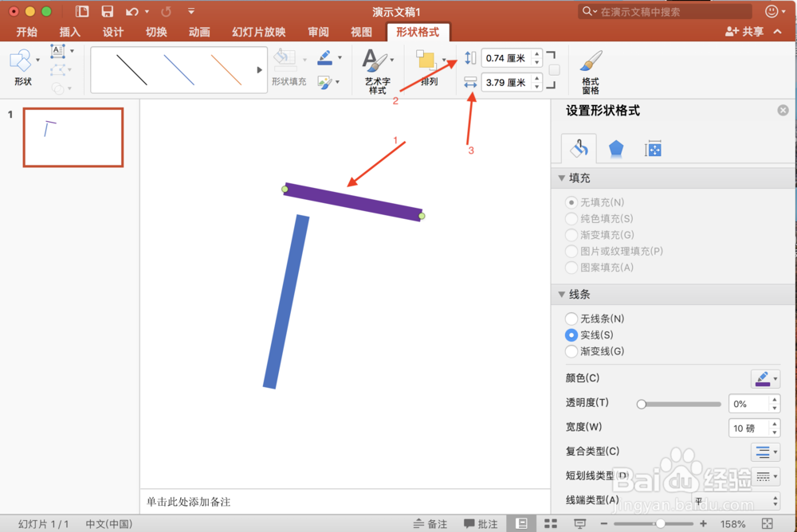Click the Shape Format (形状格式) tab

tap(418, 32)
